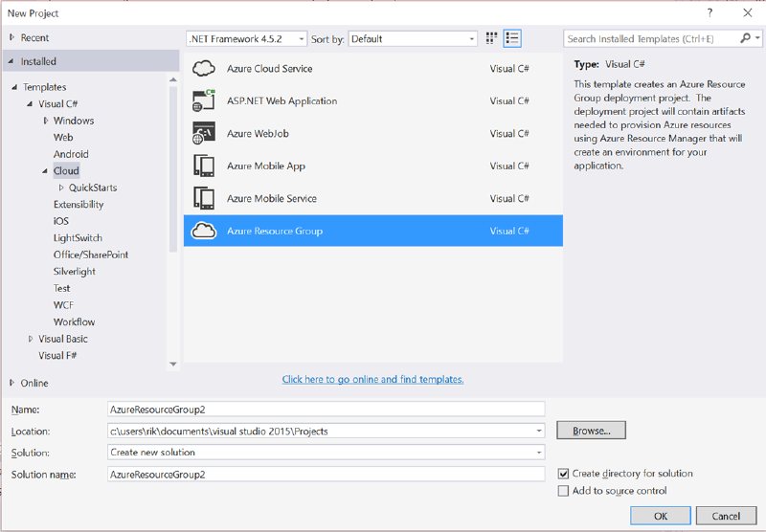Collapse the Visual C# tree node
This screenshot has width=766, height=532.
tap(30, 103)
